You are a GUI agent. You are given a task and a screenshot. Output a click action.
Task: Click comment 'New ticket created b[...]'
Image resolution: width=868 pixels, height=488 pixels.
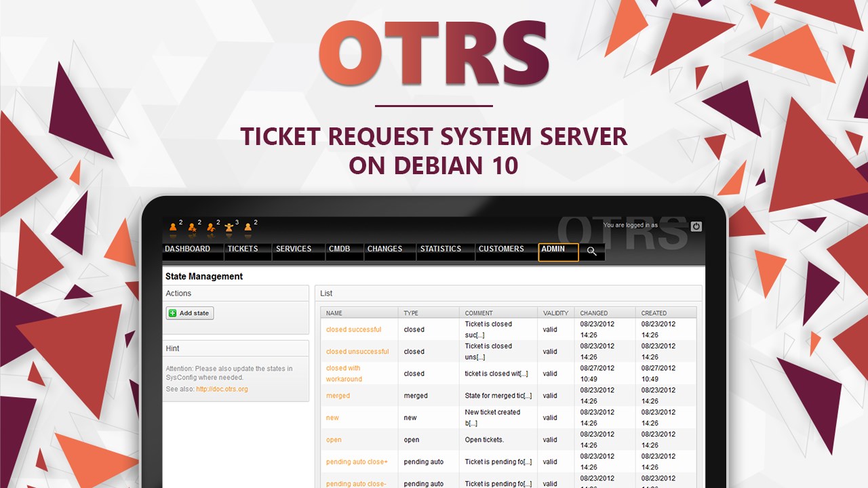pyautogui.click(x=492, y=418)
